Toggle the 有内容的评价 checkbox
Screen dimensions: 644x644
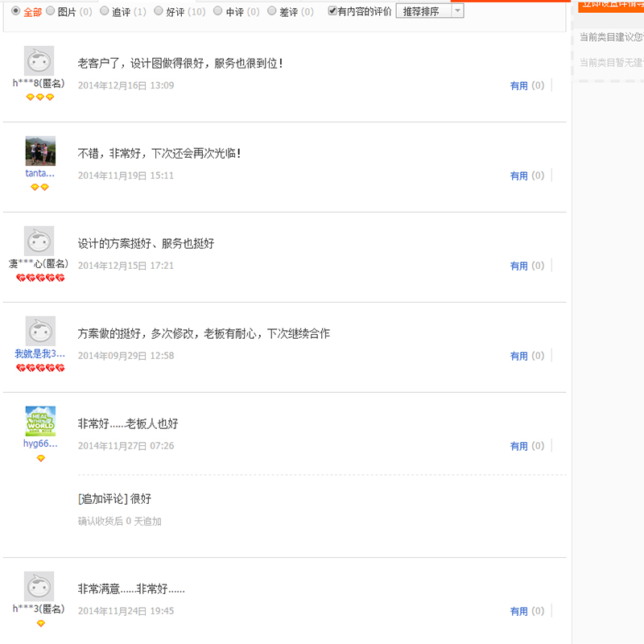point(332,10)
